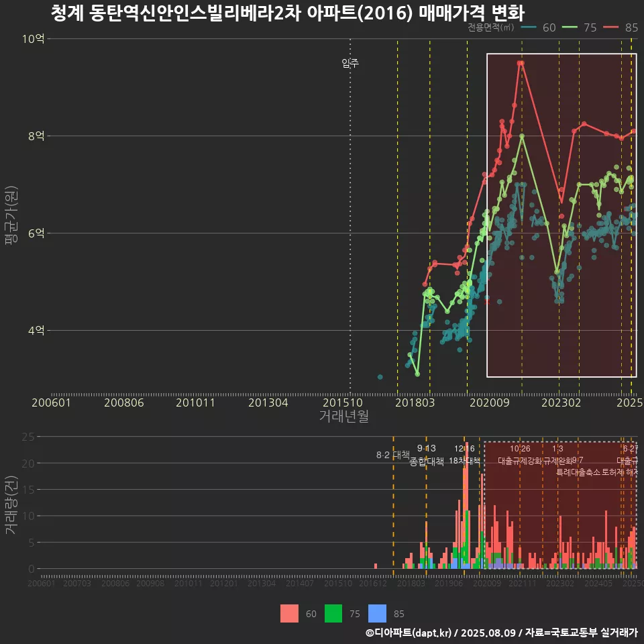Click the '평균가(원)' y-axis title
This screenshot has width=644, height=644.
tap(11, 215)
